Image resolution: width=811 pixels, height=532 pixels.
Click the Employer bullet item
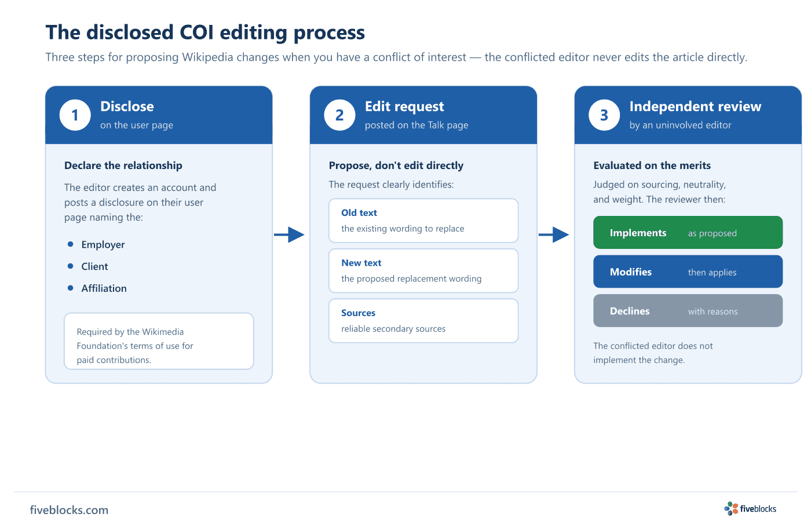point(96,244)
